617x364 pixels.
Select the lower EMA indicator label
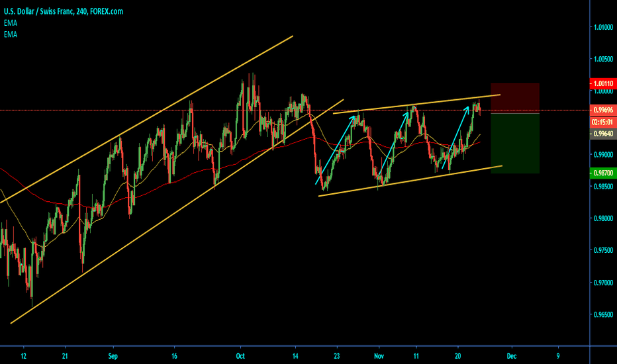[10, 34]
